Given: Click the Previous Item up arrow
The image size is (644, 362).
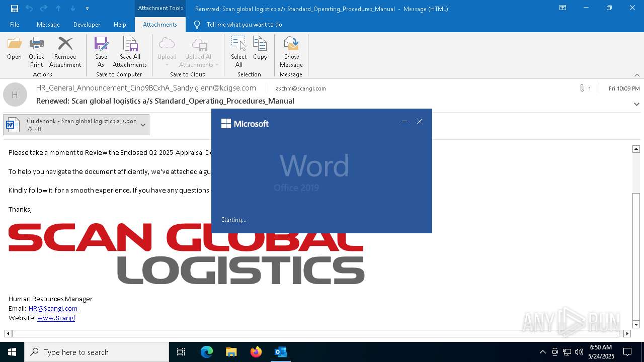Looking at the screenshot, I should [58, 9].
